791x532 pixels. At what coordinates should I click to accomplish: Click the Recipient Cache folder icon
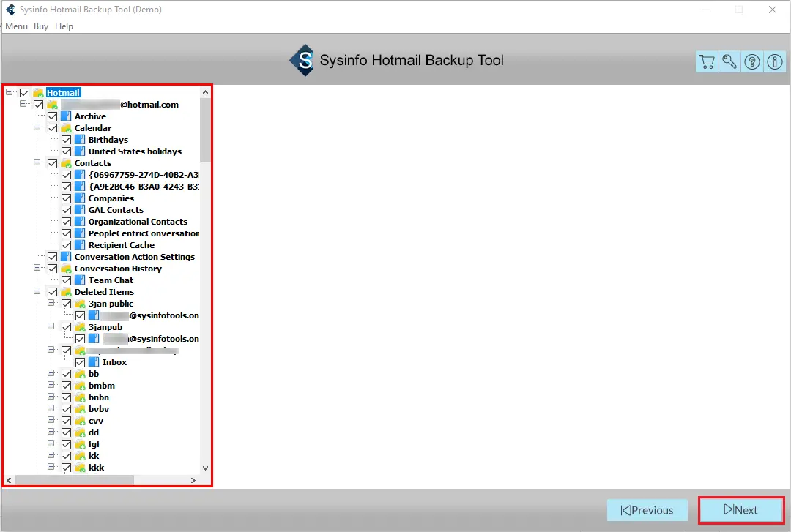[80, 244]
